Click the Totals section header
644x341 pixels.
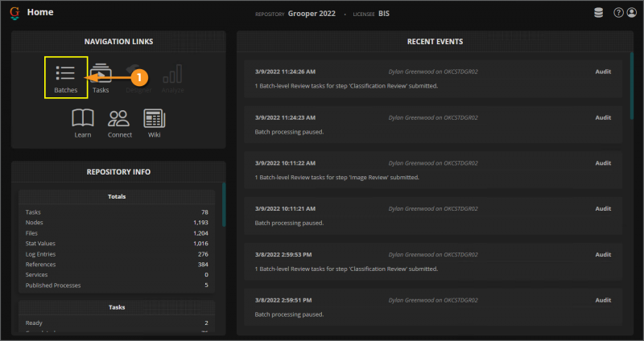[x=117, y=196]
